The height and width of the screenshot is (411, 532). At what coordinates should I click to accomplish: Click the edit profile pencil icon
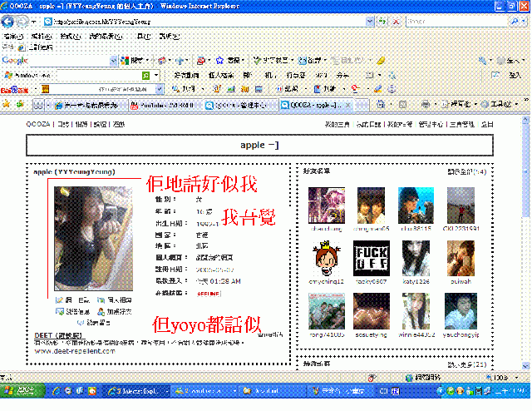(x=59, y=300)
